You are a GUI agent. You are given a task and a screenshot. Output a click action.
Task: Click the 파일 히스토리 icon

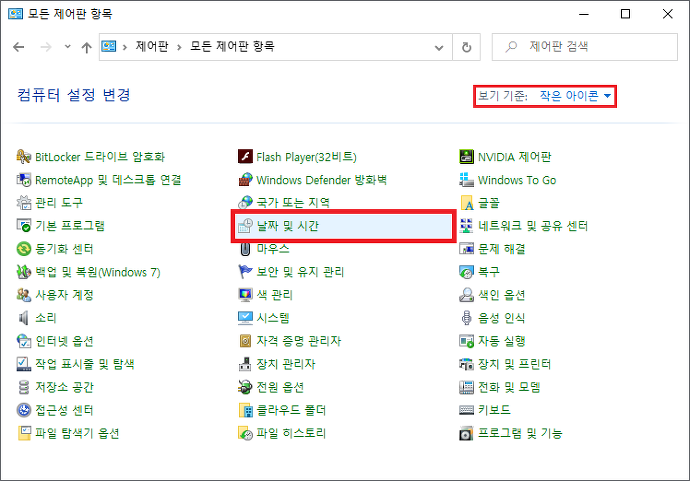(245, 433)
